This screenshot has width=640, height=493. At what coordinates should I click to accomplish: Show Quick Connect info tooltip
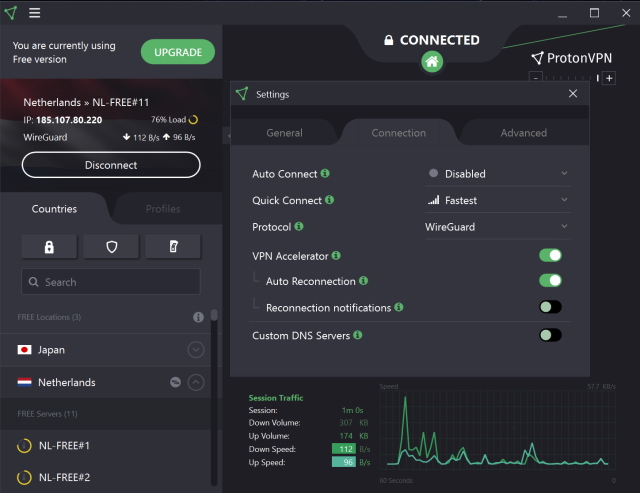pyautogui.click(x=329, y=200)
